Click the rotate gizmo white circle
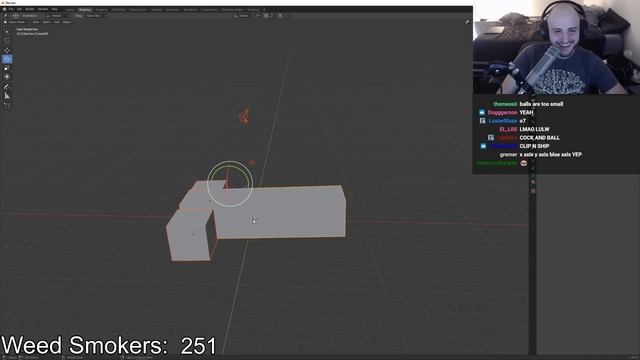 pos(230,184)
